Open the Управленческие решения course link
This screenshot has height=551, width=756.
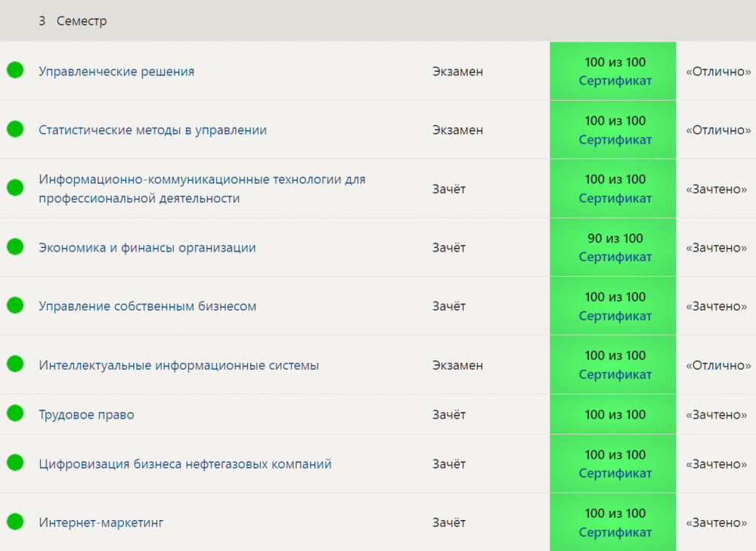tap(116, 71)
